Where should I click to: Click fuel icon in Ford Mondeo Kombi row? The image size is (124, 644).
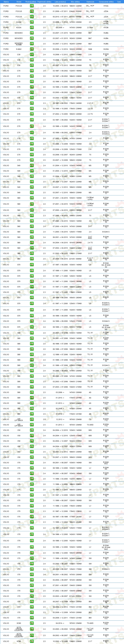pos(32,44)
